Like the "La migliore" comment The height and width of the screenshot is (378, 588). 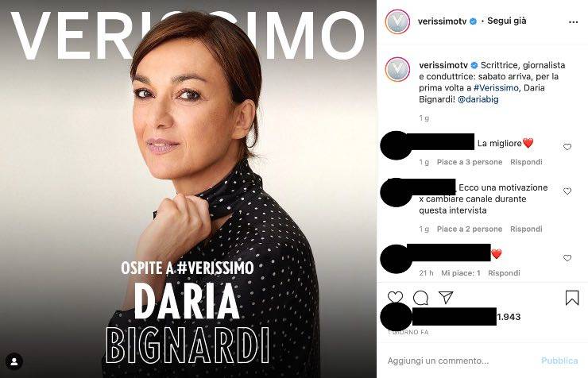pyautogui.click(x=567, y=147)
